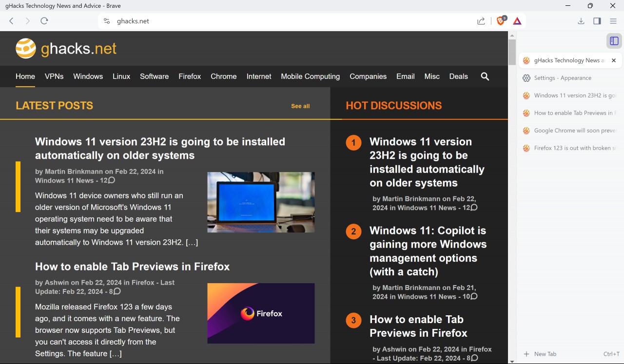This screenshot has width=624, height=364.
Task: Click the 10 comments icon on Copilot discussion
Action: (x=474, y=296)
